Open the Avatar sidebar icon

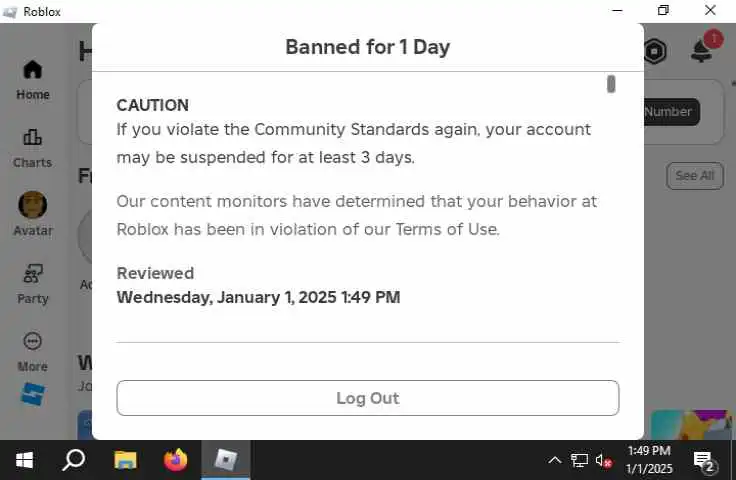32,213
